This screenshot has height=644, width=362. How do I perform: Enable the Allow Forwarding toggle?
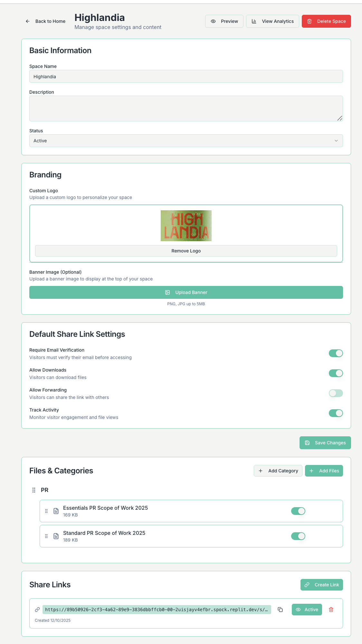[x=336, y=393]
